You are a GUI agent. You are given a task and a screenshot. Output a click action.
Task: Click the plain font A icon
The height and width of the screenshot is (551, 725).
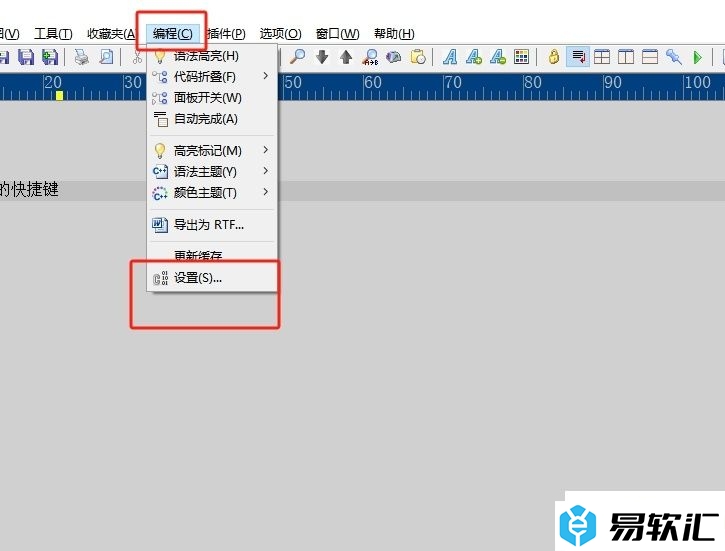coord(450,57)
